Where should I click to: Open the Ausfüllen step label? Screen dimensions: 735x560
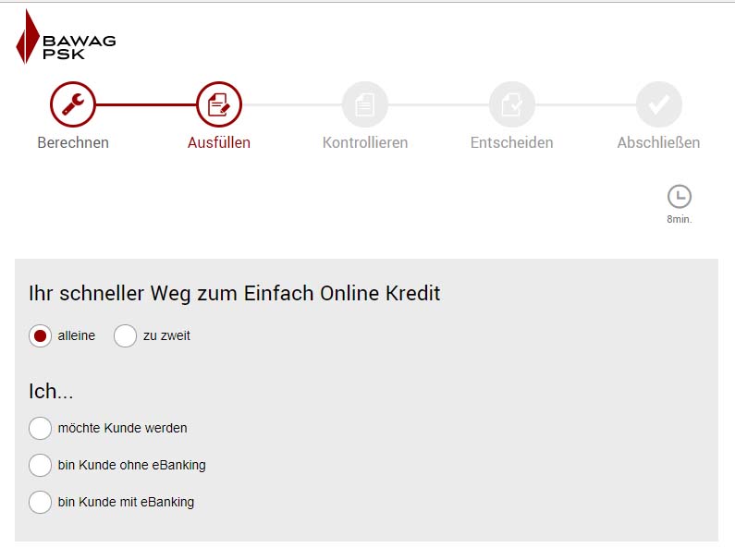pyautogui.click(x=219, y=142)
